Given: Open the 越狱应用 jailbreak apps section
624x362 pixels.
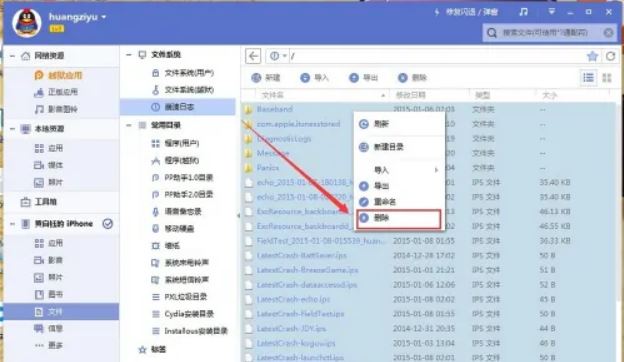Looking at the screenshot, I should 58,75.
